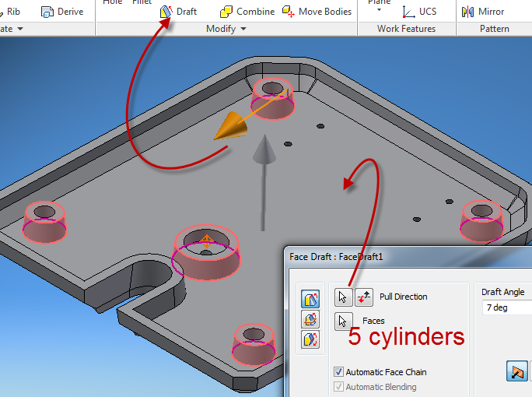Flip the pull direction
The height and width of the screenshot is (397, 532).
pos(364,297)
